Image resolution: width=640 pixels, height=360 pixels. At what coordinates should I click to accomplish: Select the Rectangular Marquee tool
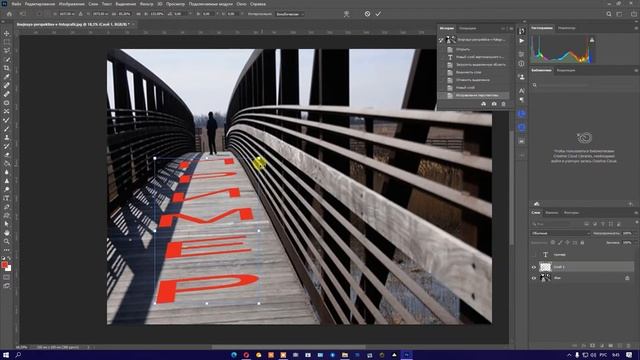point(7,42)
